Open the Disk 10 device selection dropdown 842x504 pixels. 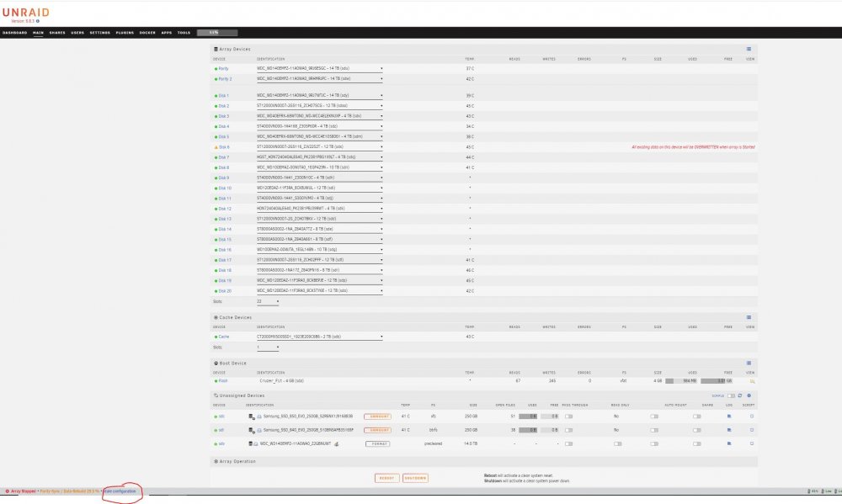(x=319, y=188)
